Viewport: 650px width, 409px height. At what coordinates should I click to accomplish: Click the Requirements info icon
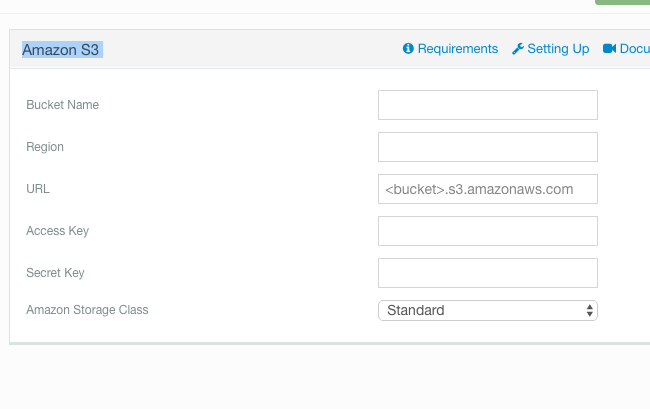coord(408,48)
